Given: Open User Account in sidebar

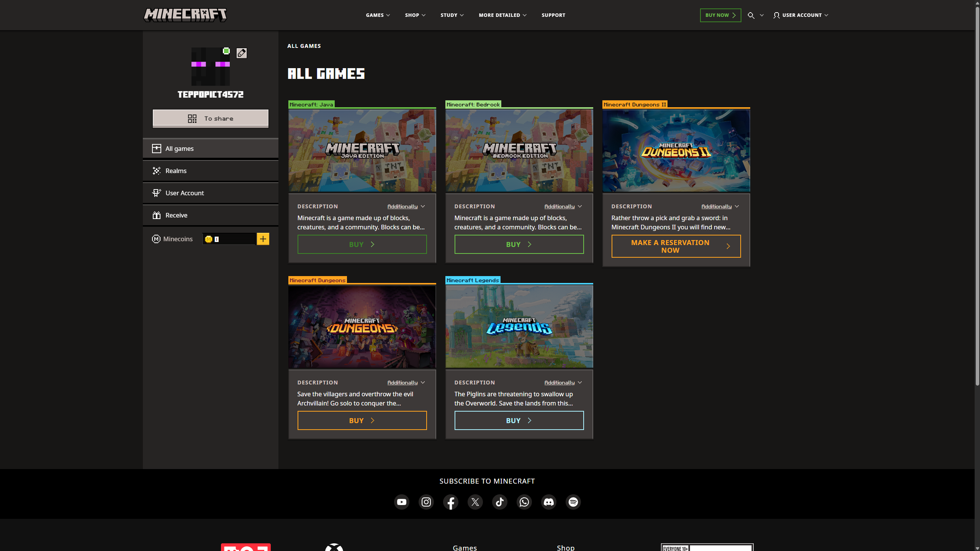Looking at the screenshot, I should (210, 193).
